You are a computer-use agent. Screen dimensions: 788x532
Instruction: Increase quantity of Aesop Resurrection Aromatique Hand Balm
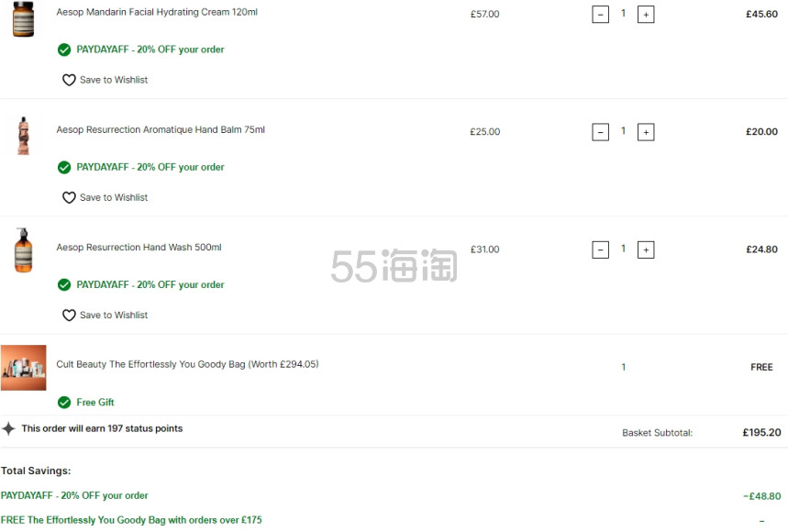point(646,132)
